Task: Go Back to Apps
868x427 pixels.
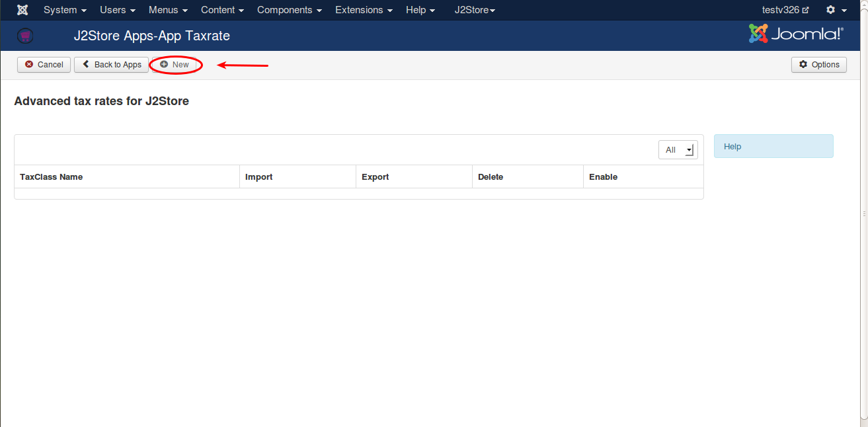Action: point(112,64)
